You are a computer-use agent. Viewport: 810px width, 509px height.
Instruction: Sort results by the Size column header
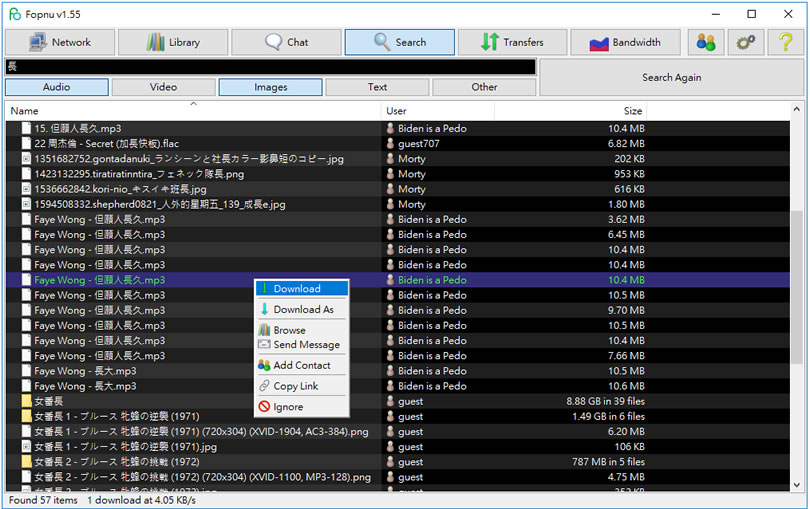point(632,111)
